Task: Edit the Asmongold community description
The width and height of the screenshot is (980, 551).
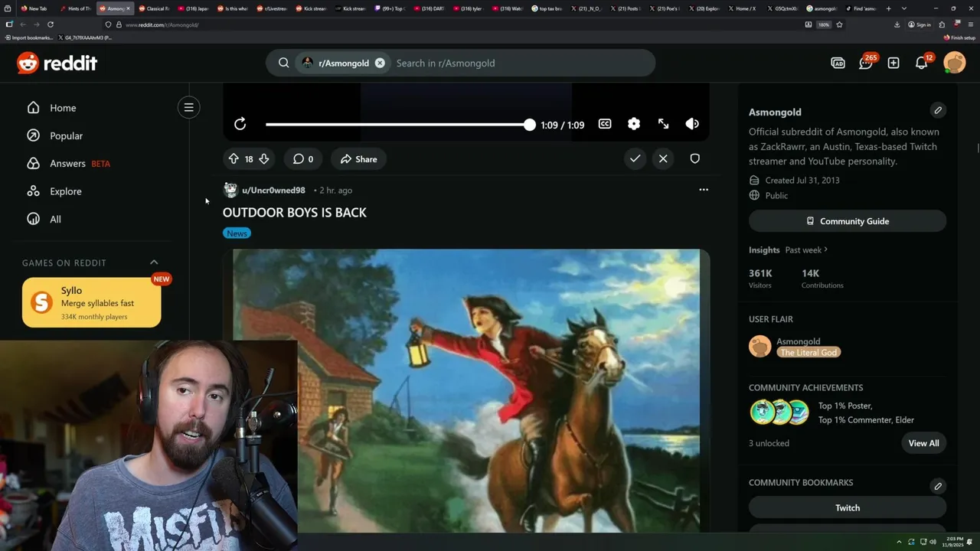Action: pos(938,110)
